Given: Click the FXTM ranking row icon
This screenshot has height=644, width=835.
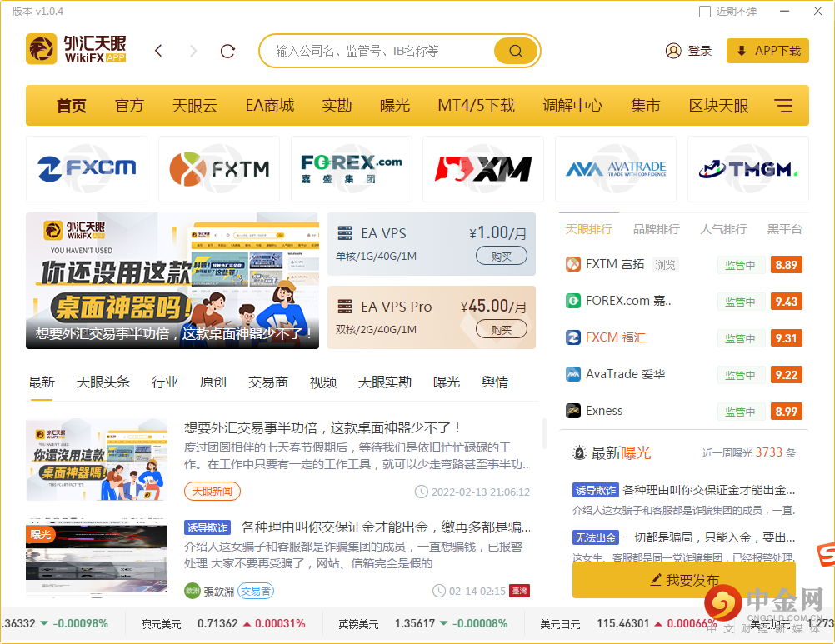Looking at the screenshot, I should point(573,264).
